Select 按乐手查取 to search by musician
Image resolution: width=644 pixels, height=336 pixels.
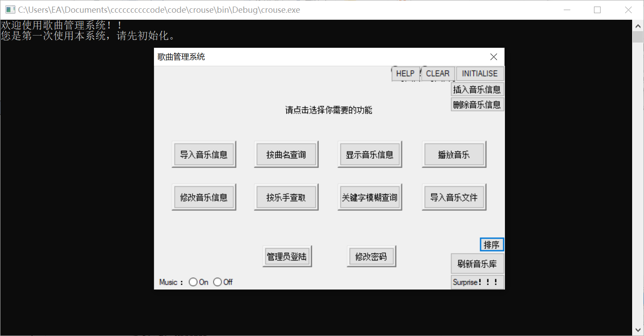[x=286, y=197]
